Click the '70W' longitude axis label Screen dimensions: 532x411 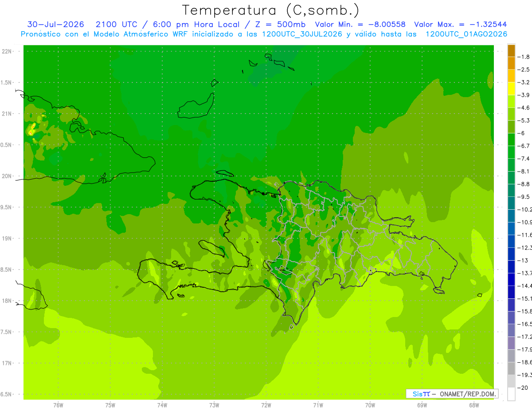pos(370,405)
